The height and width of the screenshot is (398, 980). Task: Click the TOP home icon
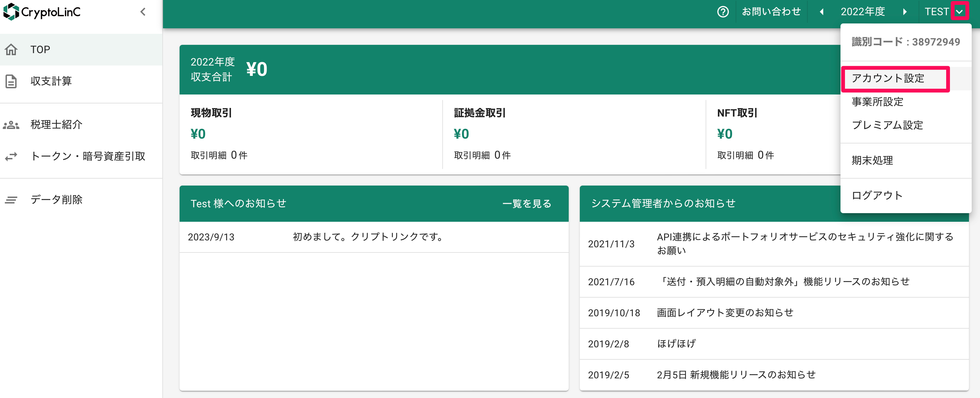11,49
